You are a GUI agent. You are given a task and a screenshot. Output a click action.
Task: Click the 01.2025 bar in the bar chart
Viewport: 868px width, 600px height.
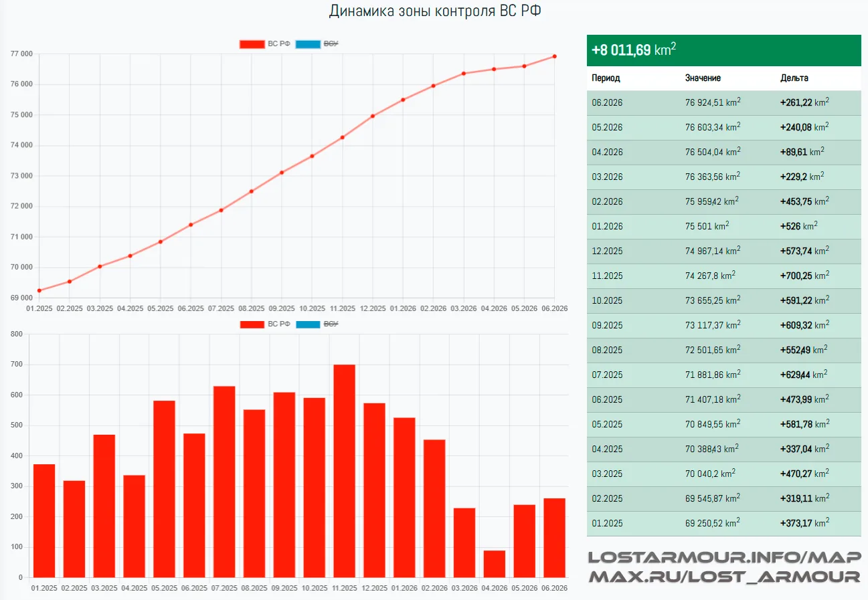click(44, 520)
